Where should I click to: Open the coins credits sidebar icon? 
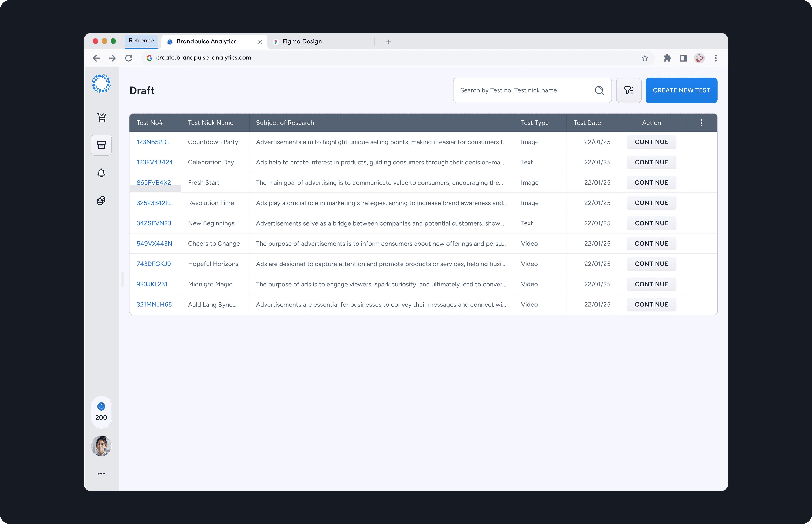tap(101, 201)
